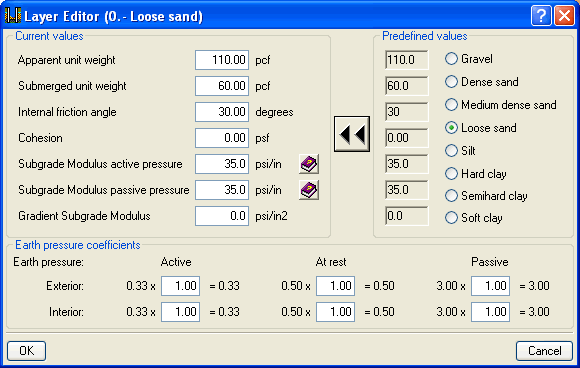Focus the Apparent unit weight field
This screenshot has width=580, height=368.
click(222, 60)
